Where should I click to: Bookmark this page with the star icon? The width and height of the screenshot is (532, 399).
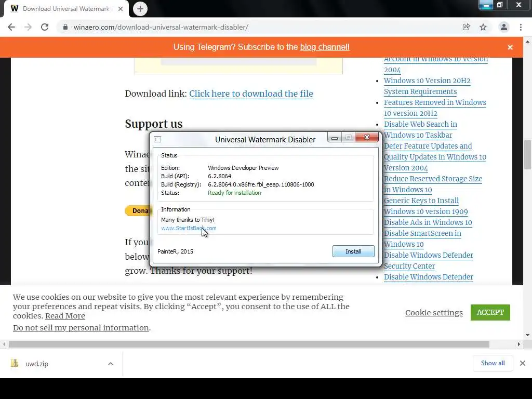point(483,27)
